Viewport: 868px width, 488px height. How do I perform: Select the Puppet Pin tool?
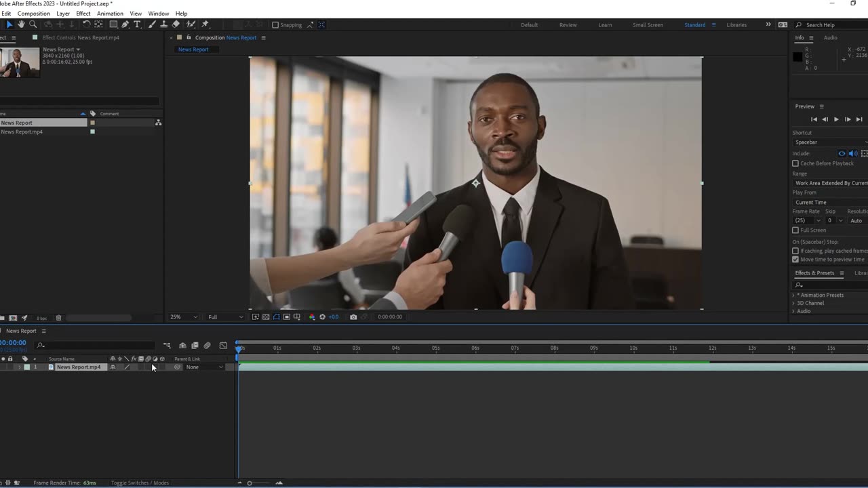(205, 24)
